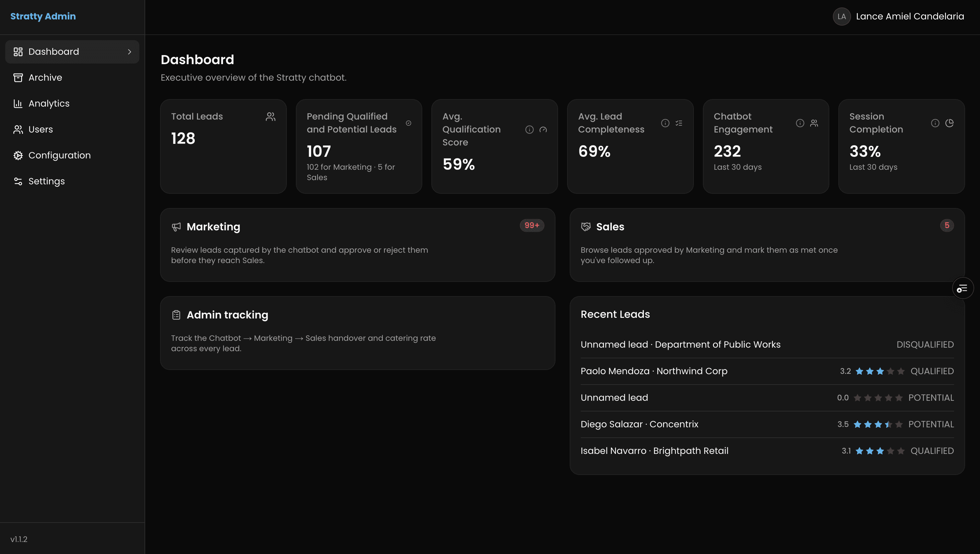Click the Configuration gear icon

(x=18, y=155)
